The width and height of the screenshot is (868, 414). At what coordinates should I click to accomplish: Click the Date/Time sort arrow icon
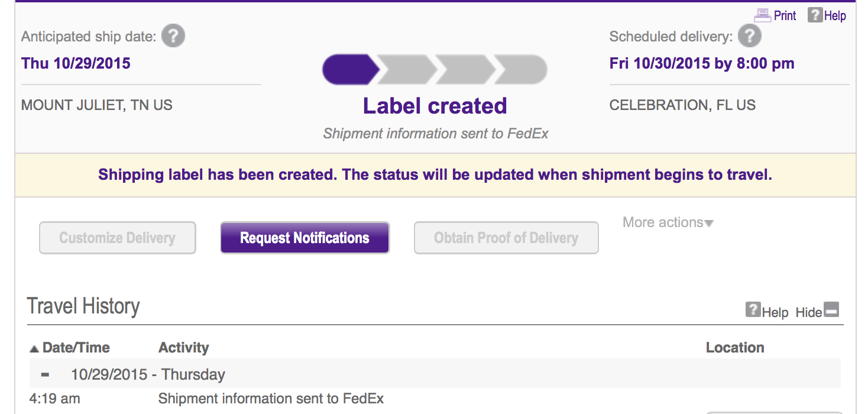click(x=35, y=348)
